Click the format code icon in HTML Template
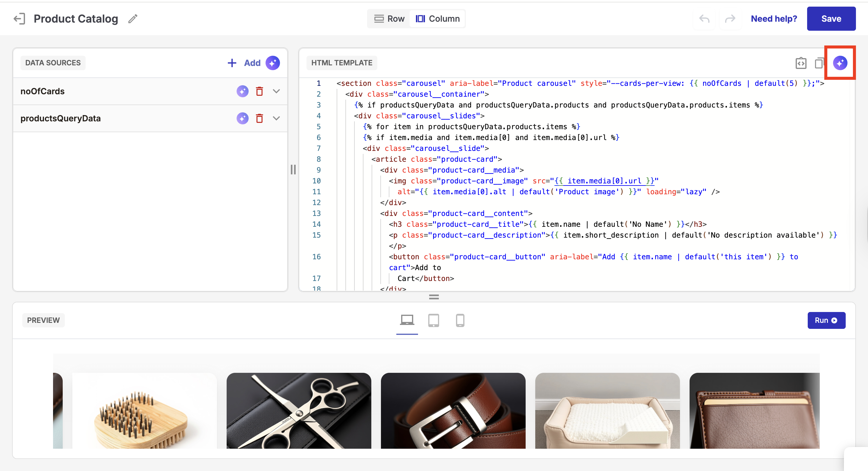The height and width of the screenshot is (471, 868). (800, 63)
